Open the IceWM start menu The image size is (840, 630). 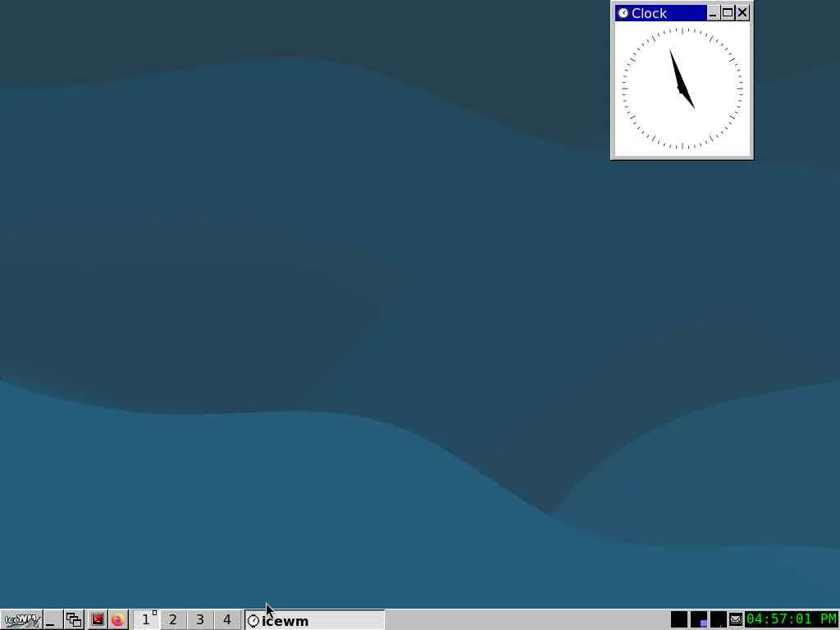pos(21,620)
